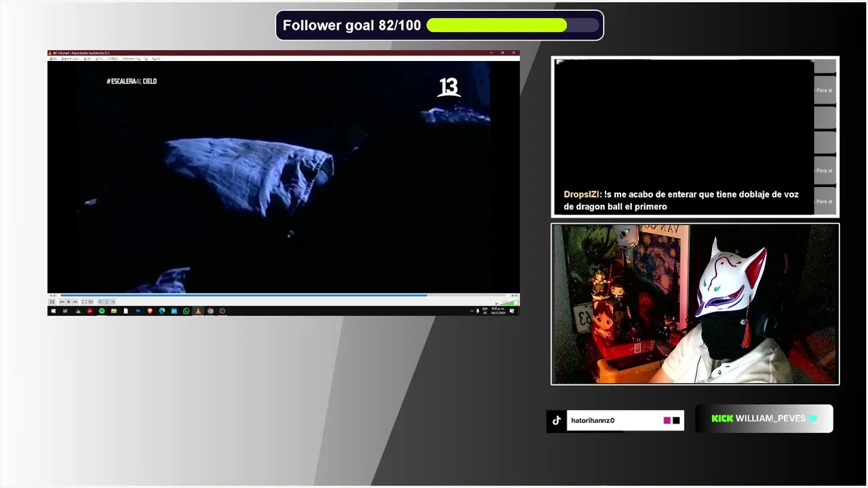Screen dimensions: 868x488
Task: Open Adobe Acrobat from the taskbar
Action: [90, 311]
